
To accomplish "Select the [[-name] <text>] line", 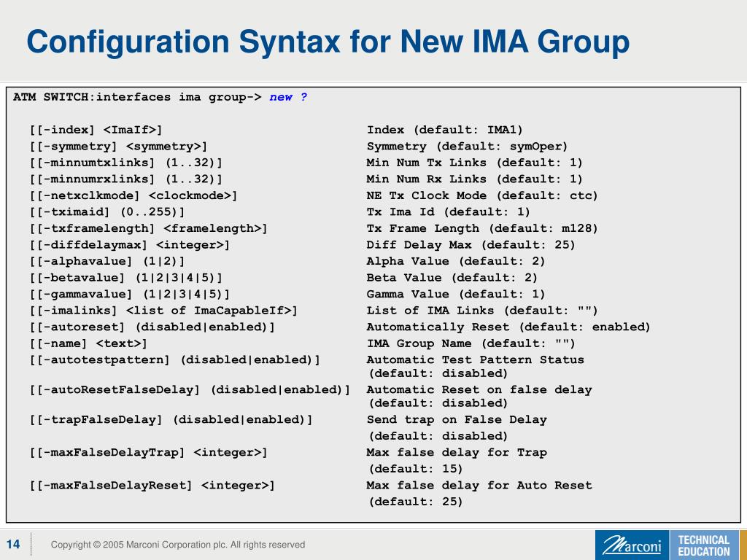I will 88,344.
